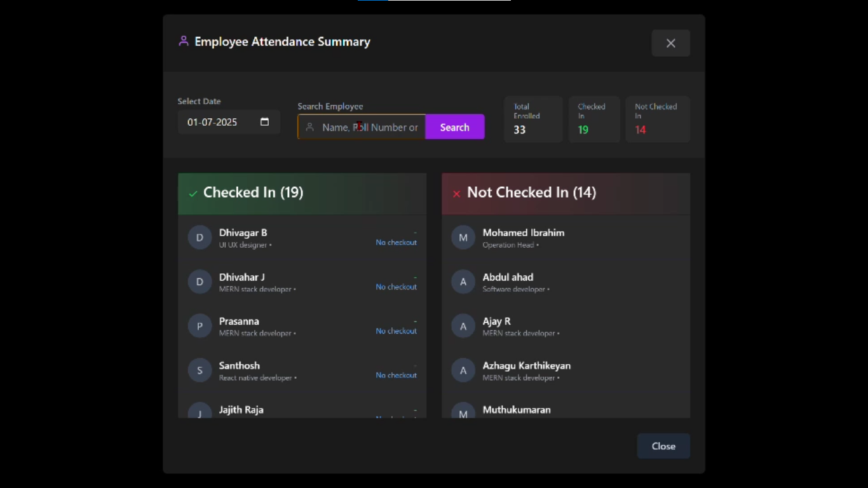Click Abdul ahad's avatar icon

point(463,281)
